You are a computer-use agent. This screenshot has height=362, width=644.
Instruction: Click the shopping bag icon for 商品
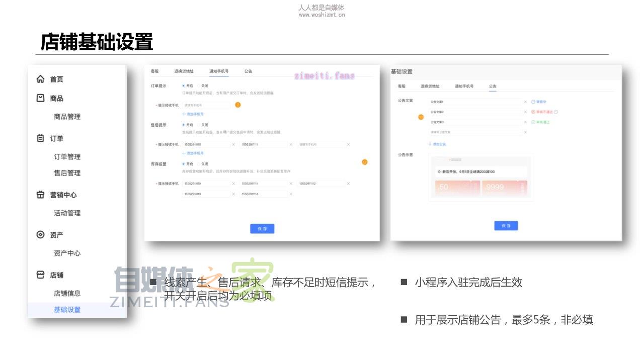(x=41, y=98)
